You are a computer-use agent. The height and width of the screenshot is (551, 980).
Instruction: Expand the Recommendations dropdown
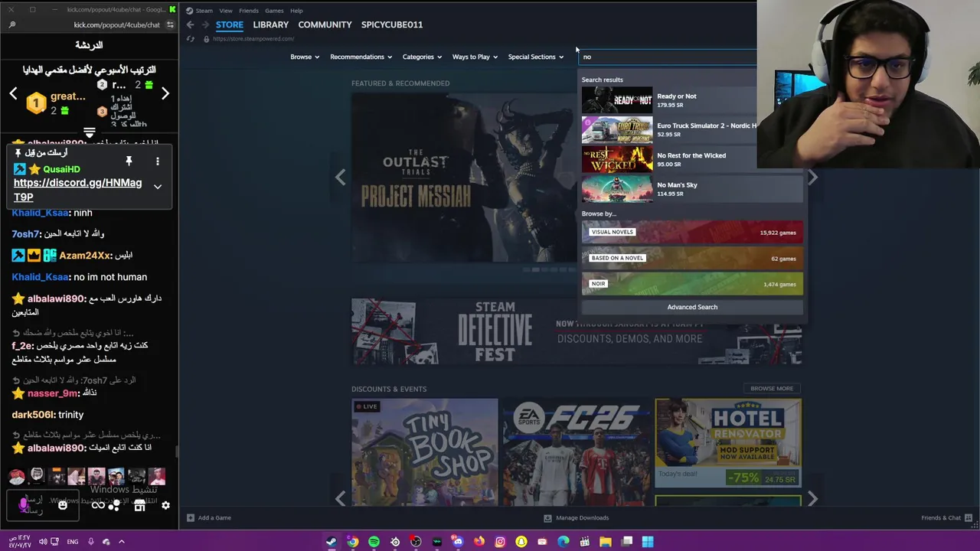tap(361, 57)
